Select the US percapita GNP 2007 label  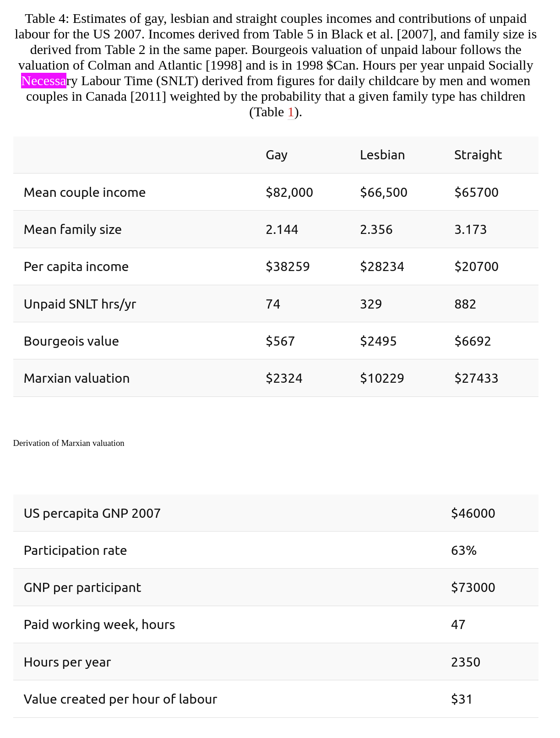pos(92,513)
